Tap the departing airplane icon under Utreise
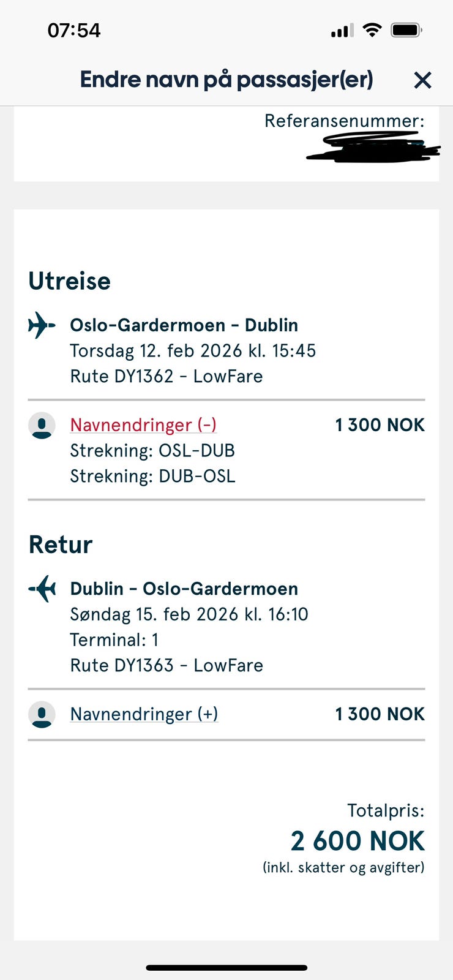The image size is (453, 980). pos(42,325)
